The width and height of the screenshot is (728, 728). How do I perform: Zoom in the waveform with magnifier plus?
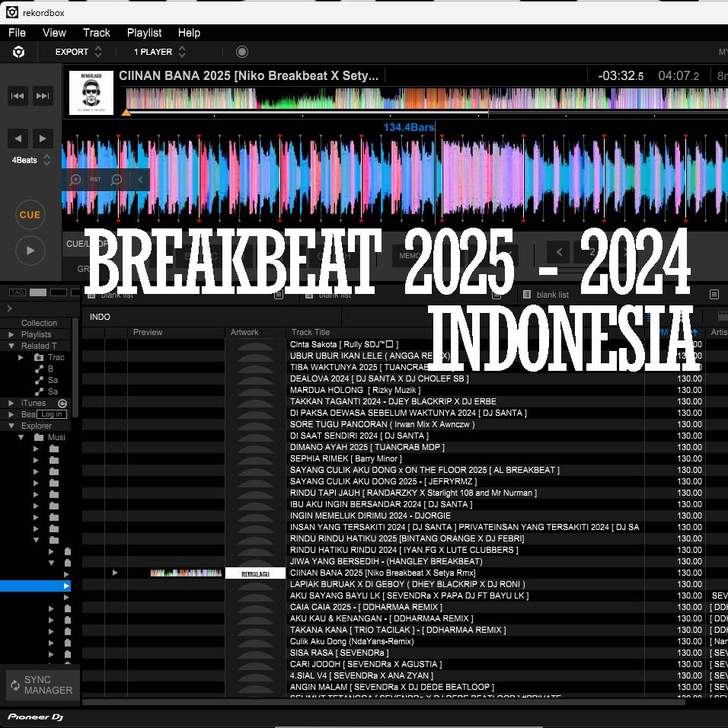coord(75,180)
